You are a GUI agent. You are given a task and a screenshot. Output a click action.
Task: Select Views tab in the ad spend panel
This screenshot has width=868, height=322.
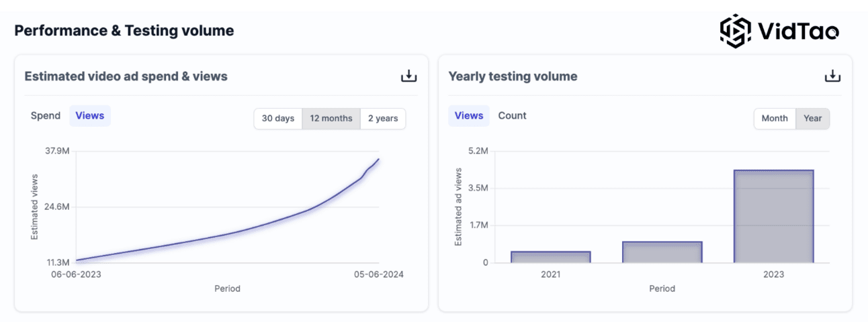90,115
